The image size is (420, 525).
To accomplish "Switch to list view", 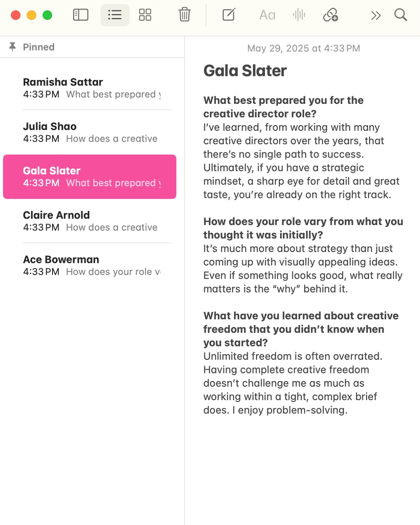I will click(115, 15).
